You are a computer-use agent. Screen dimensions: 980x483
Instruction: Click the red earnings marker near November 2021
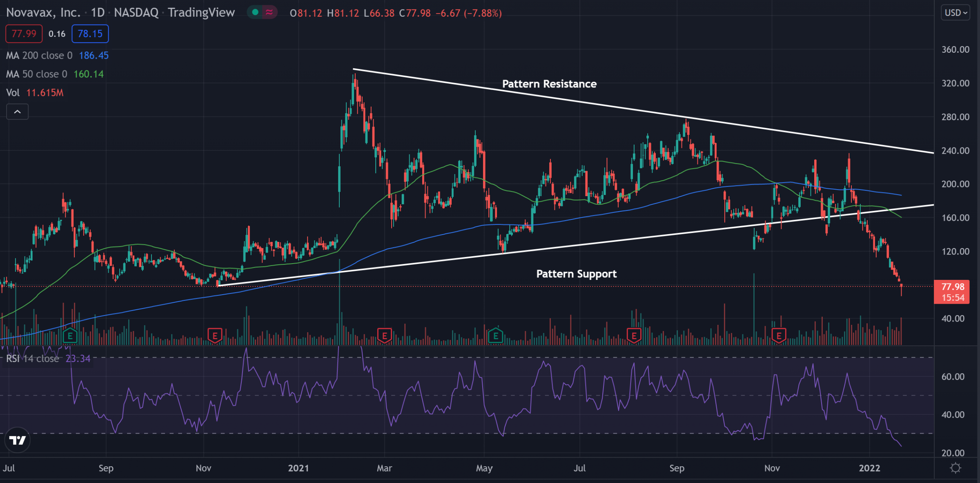779,336
